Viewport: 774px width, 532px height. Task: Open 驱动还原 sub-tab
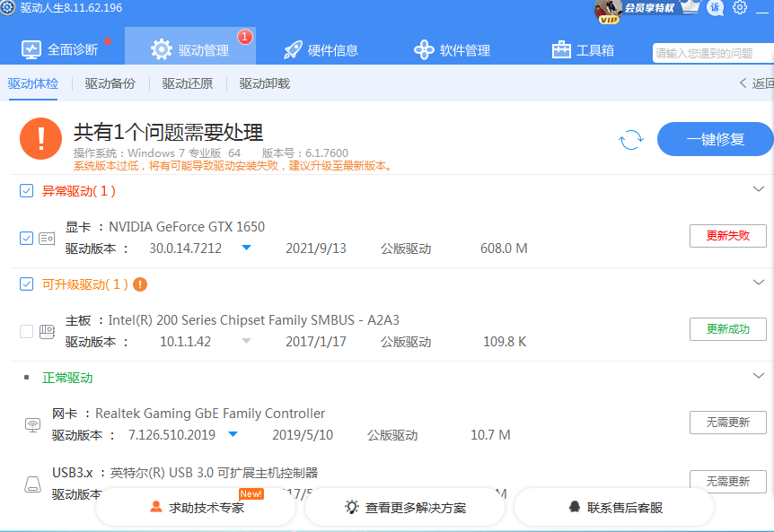(x=188, y=83)
